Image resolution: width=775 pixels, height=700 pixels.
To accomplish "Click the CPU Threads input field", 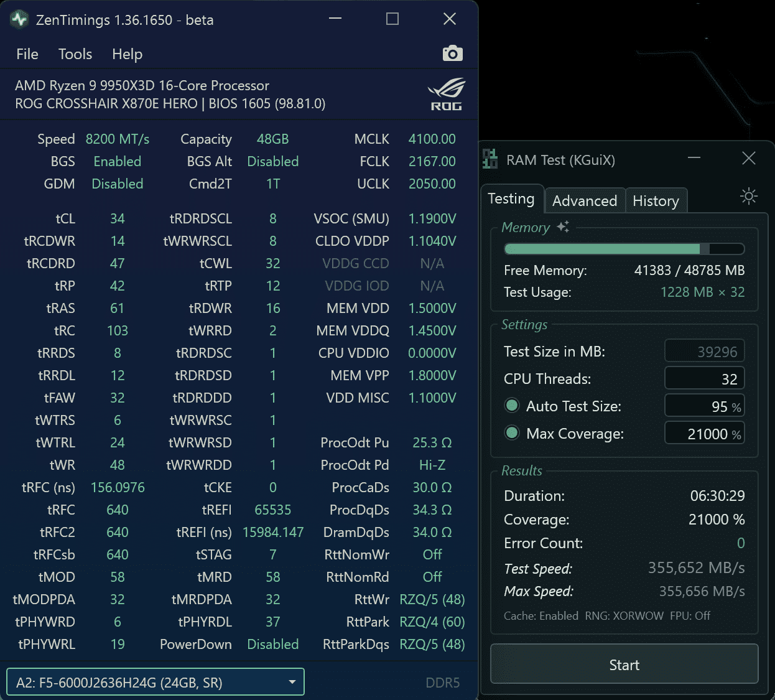I will (705, 378).
